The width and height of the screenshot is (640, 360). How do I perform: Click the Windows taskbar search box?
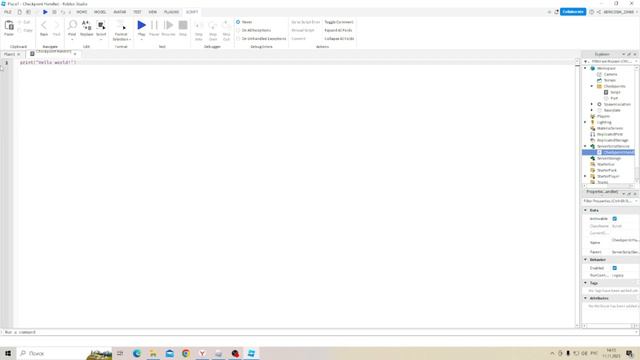pos(64,353)
